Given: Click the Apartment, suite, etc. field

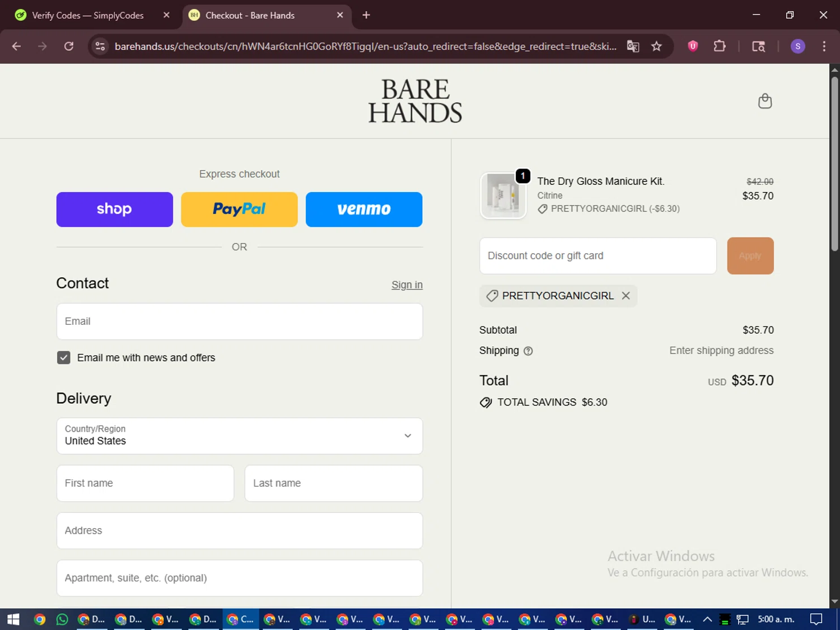Looking at the screenshot, I should point(240,578).
